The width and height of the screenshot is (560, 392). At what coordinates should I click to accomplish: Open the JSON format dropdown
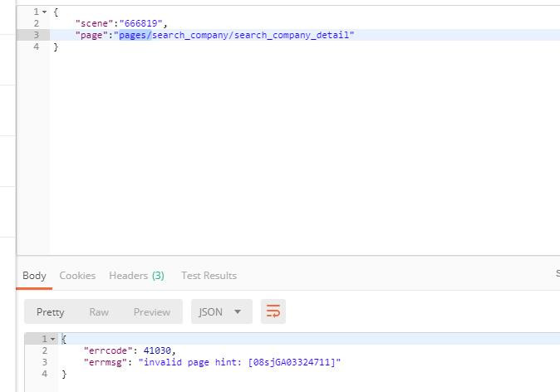click(222, 311)
